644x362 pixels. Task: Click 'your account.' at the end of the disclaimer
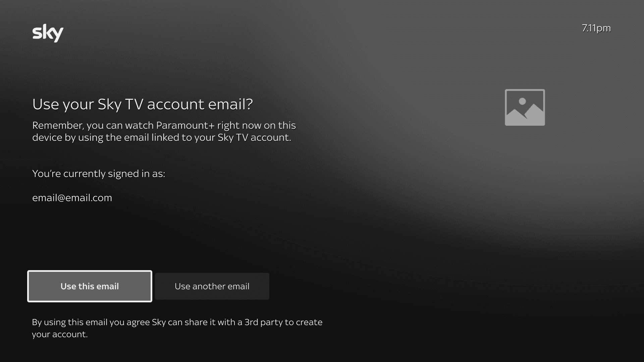click(60, 334)
